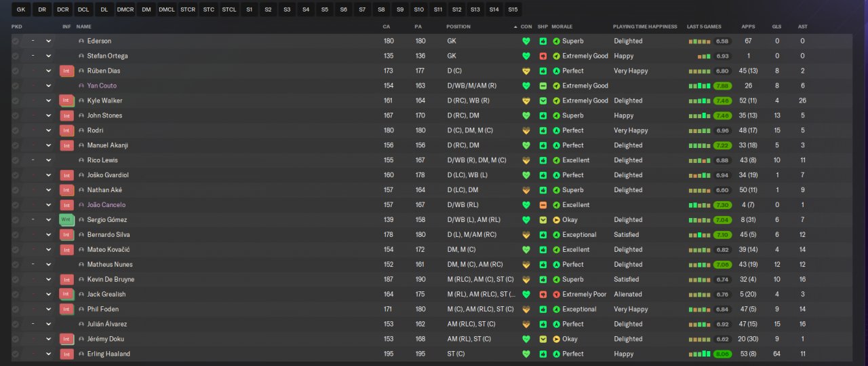Viewport: 868px width, 366px height.
Task: Click Rico Lewis's morale Excellent icon
Action: pyautogui.click(x=556, y=160)
